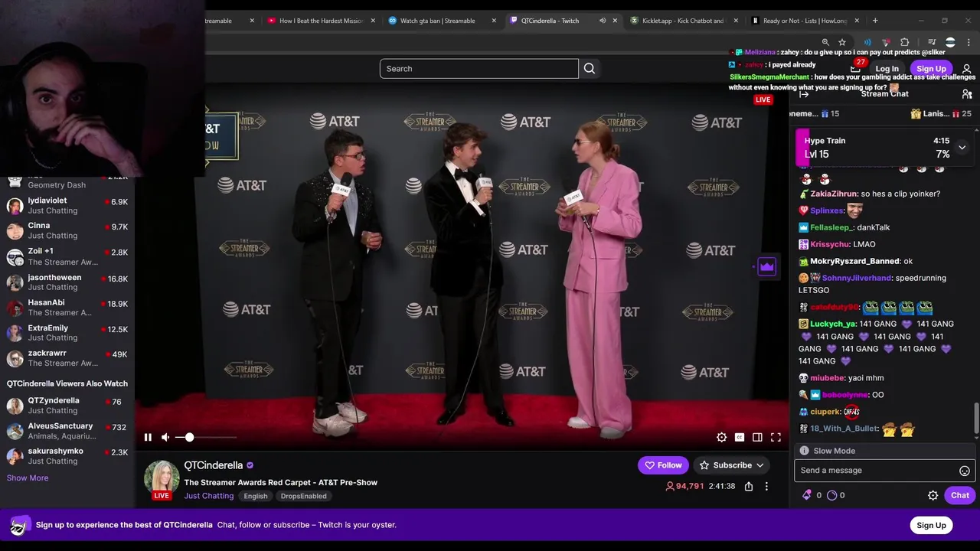
Task: Mute the video player volume
Action: point(165,437)
